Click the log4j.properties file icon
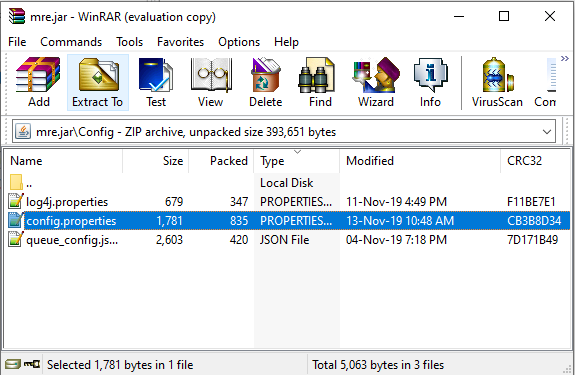The image size is (575, 375). coord(16,201)
